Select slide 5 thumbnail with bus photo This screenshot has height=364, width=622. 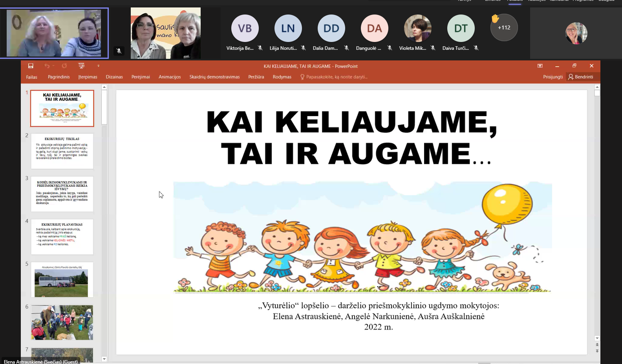pyautogui.click(x=62, y=280)
